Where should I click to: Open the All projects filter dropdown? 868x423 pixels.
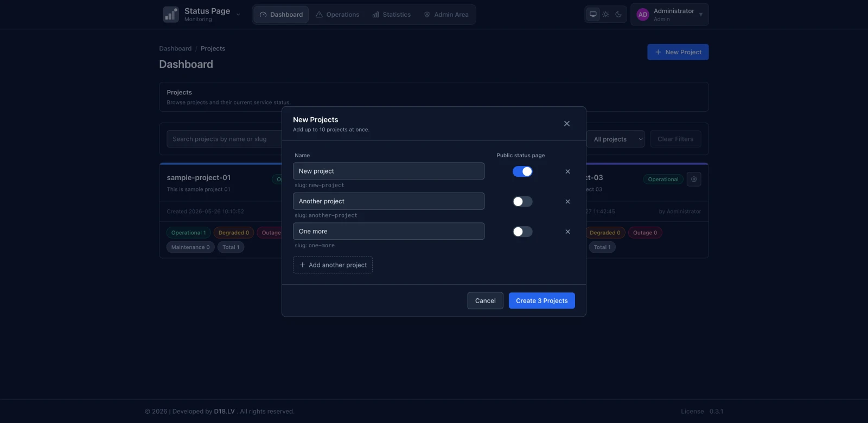coord(616,139)
